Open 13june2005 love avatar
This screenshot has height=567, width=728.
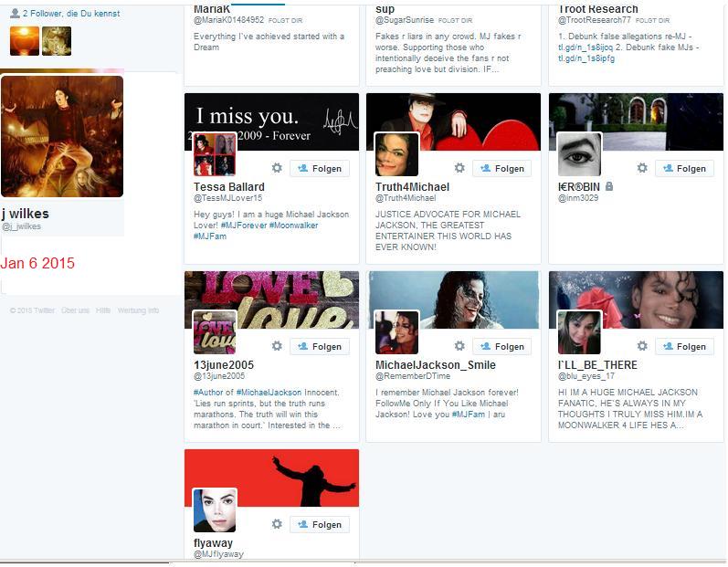pos(215,332)
